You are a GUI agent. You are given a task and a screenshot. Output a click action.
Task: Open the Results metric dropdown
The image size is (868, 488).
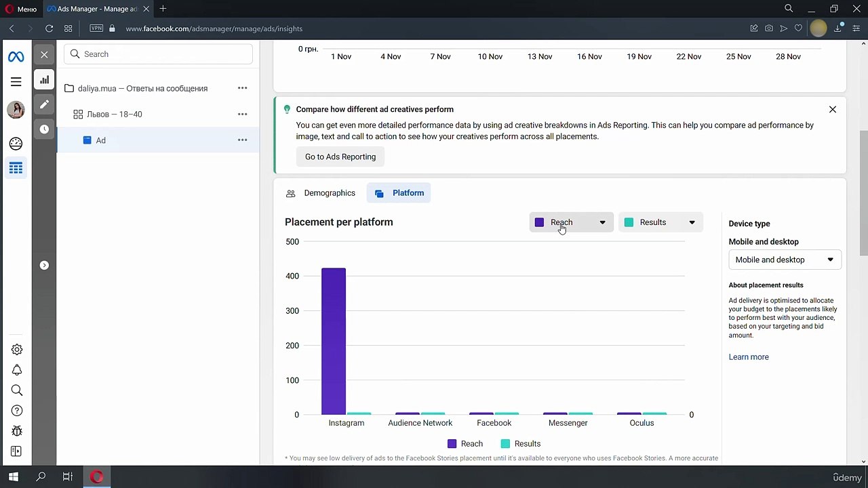pyautogui.click(x=660, y=222)
